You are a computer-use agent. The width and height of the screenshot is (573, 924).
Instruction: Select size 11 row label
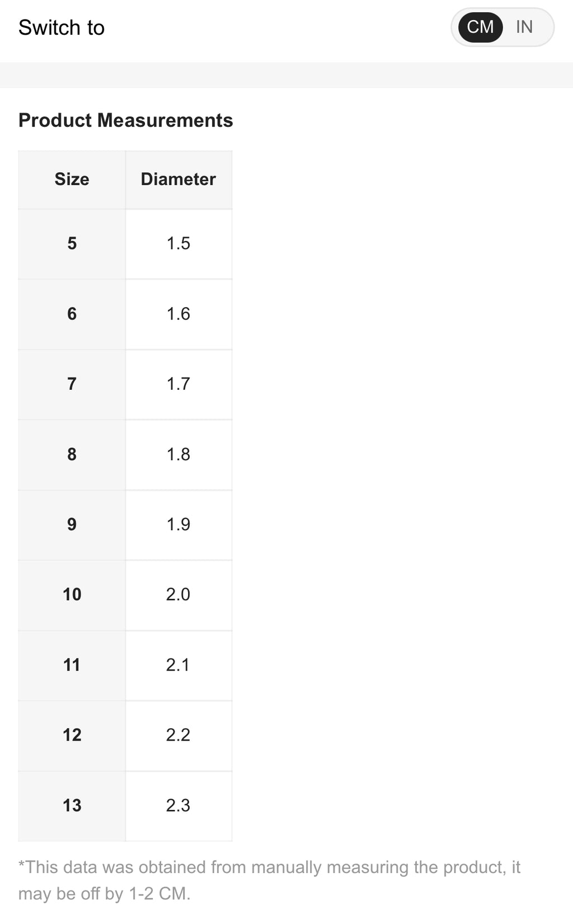(72, 666)
